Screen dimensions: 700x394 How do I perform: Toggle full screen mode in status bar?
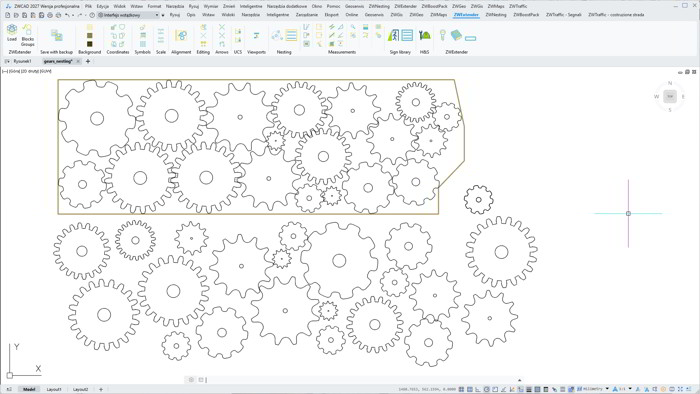pyautogui.click(x=680, y=390)
